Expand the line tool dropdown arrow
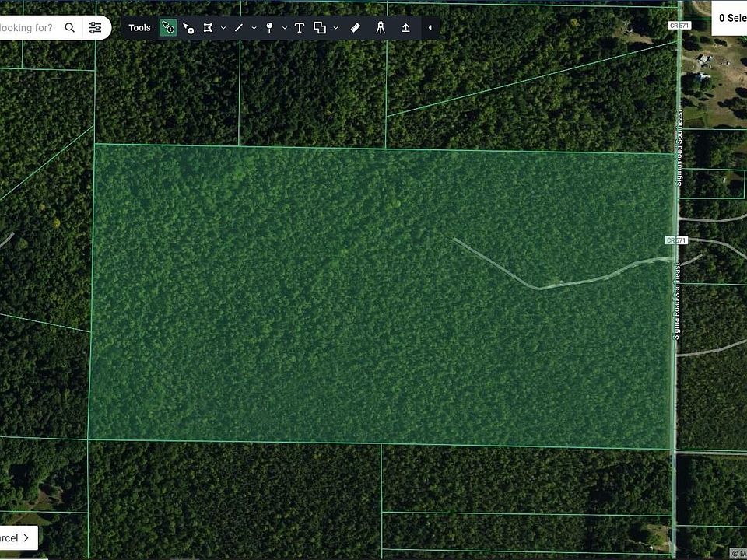747x560 pixels. coord(254,28)
